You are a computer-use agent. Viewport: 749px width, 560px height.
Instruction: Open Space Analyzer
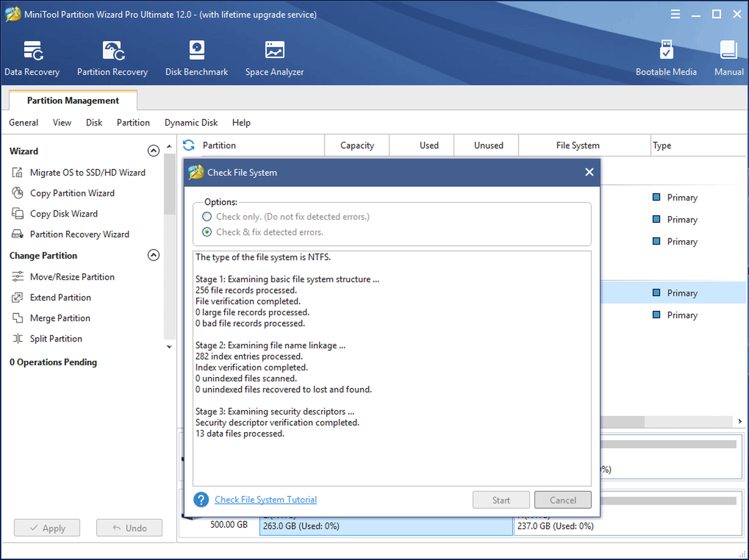(x=275, y=59)
